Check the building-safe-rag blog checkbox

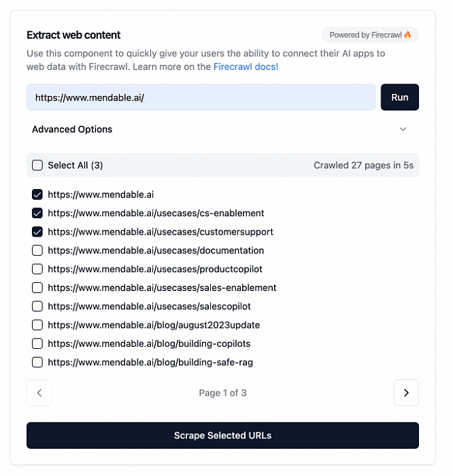pos(37,362)
